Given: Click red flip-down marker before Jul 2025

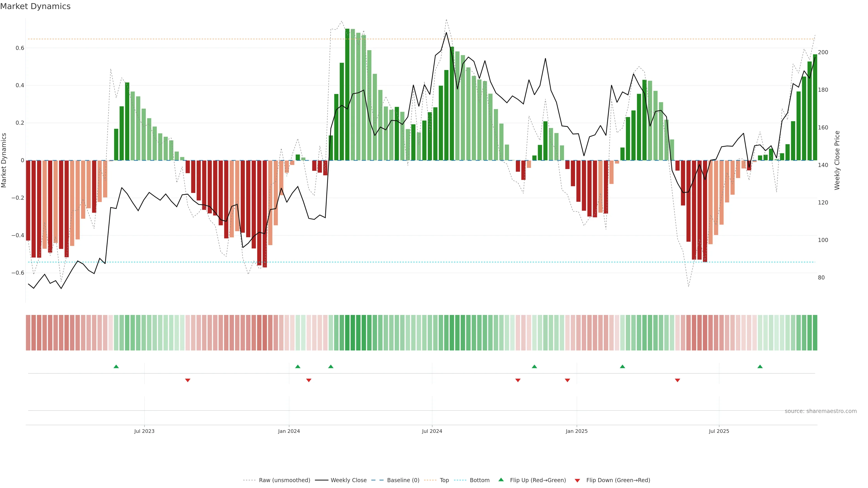Looking at the screenshot, I should (x=677, y=380).
